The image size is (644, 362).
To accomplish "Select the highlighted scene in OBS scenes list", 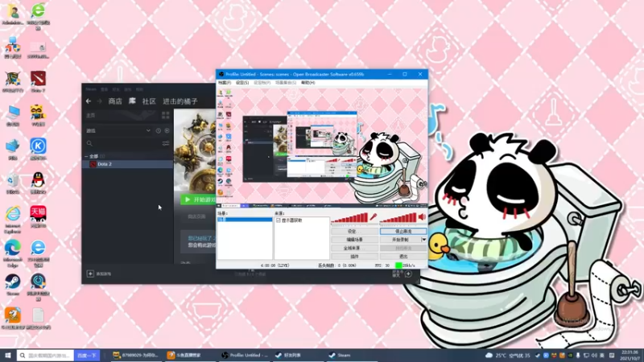I will coord(245,220).
